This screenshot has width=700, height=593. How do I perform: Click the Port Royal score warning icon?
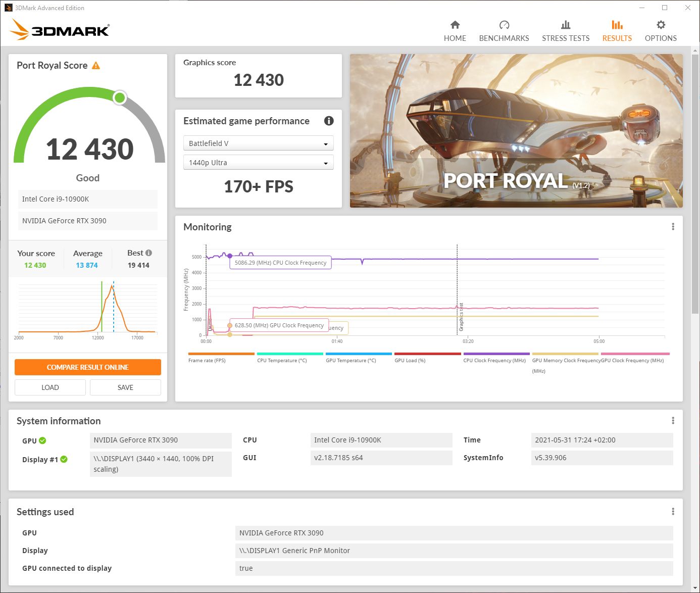pyautogui.click(x=96, y=66)
